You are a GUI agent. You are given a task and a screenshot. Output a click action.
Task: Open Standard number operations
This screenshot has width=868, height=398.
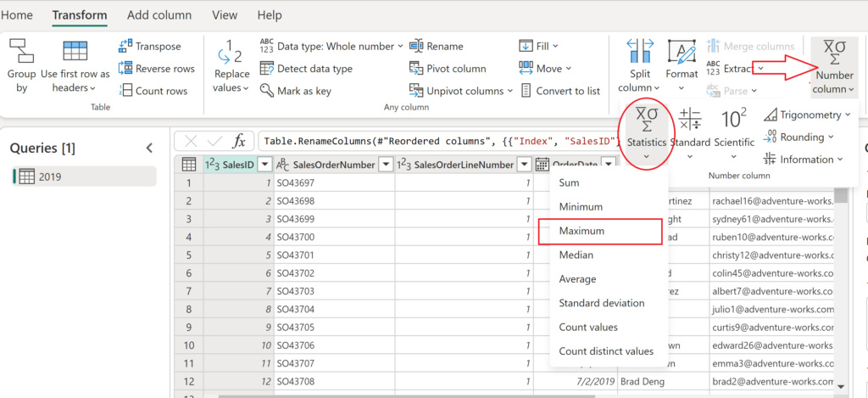(690, 133)
